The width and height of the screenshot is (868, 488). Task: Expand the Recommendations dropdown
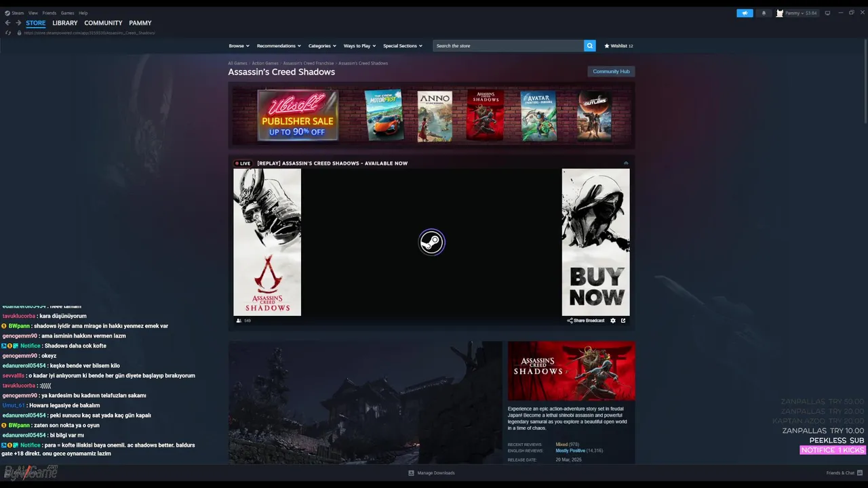tap(279, 46)
